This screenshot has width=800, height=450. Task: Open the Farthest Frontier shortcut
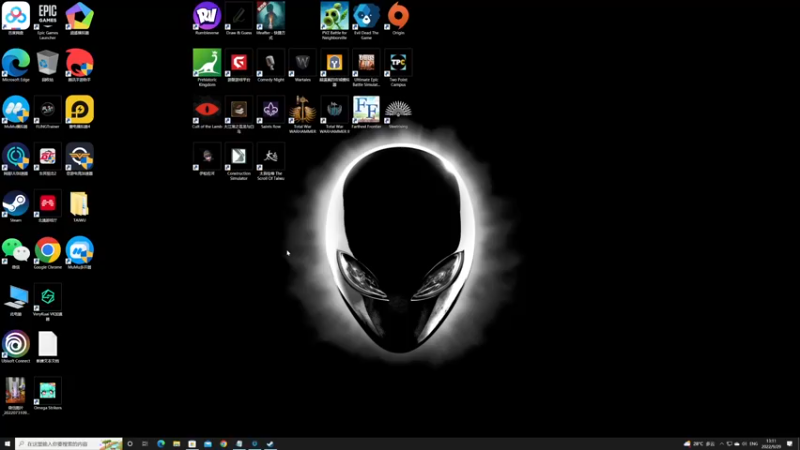[x=366, y=112]
